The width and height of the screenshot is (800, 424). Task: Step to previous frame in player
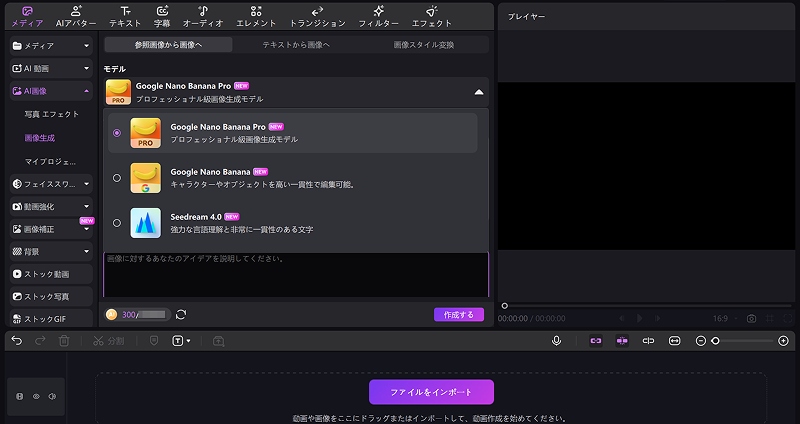[621, 318]
